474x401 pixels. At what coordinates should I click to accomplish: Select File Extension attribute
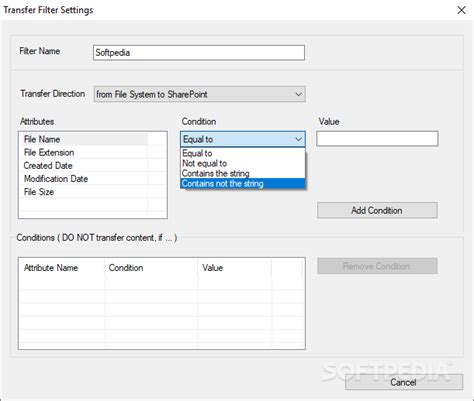click(x=83, y=152)
